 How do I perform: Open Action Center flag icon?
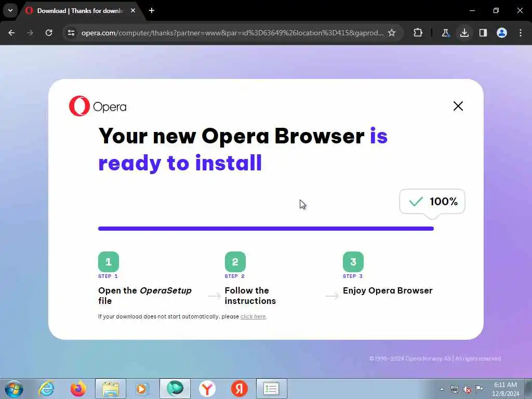pyautogui.click(x=479, y=389)
